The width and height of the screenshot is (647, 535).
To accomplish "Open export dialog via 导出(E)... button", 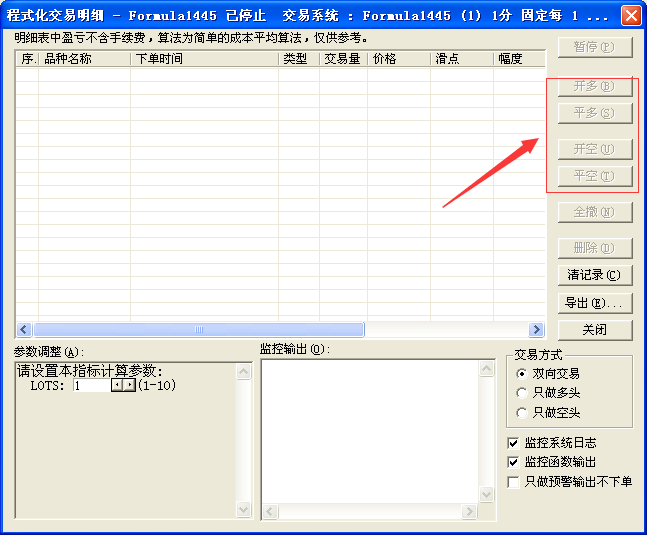I will (595, 303).
